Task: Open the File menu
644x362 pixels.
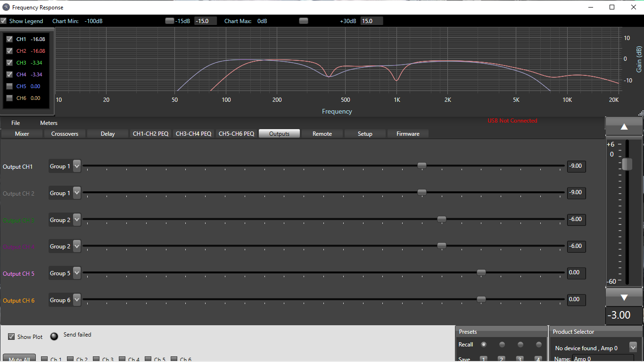Action: [16, 123]
